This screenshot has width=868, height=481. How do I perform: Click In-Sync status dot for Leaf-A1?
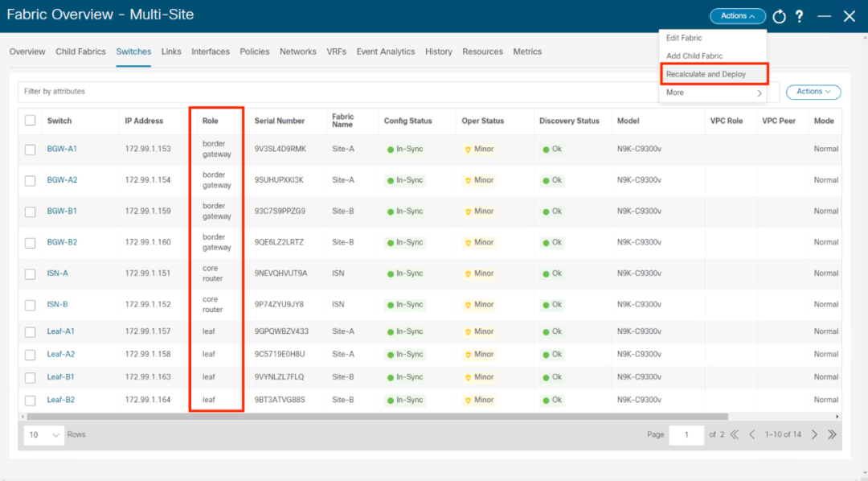point(391,332)
